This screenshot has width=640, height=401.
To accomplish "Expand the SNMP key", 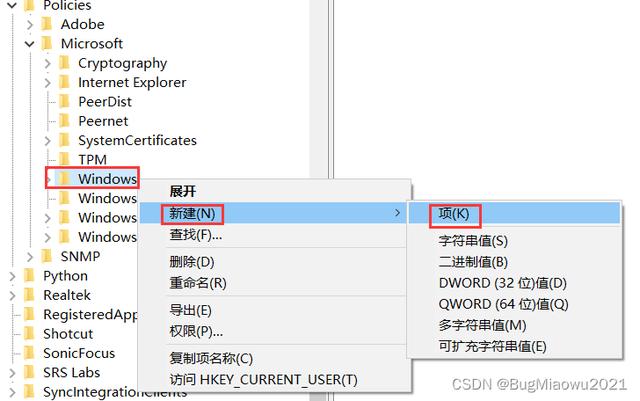I will coord(30,257).
